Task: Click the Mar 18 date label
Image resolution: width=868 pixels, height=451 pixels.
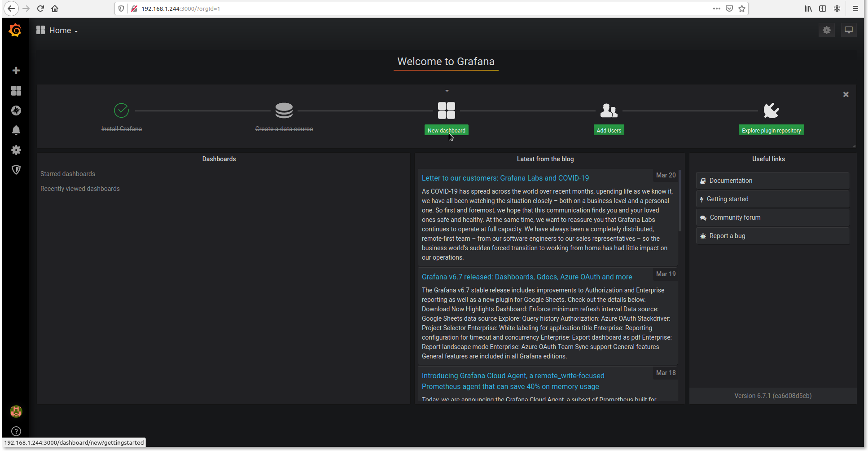Action: coord(666,373)
